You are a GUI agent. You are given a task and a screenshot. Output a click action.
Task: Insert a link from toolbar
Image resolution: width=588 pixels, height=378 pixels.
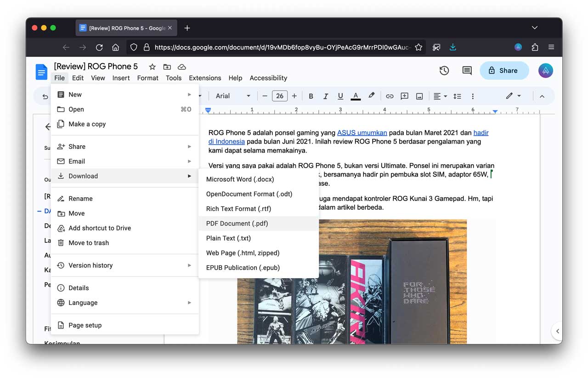point(390,96)
